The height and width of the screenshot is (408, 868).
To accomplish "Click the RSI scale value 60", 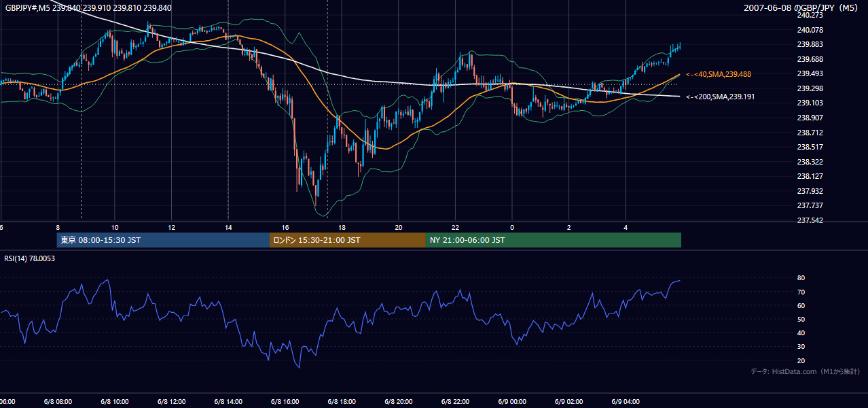I will tap(801, 305).
